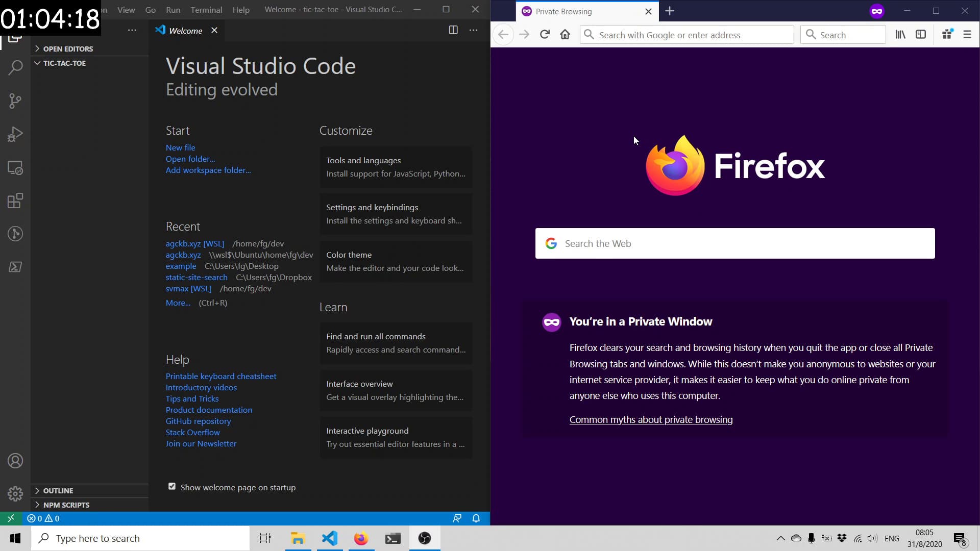This screenshot has height=551, width=980.
Task: Click Tools and languages customize card
Action: click(396, 167)
